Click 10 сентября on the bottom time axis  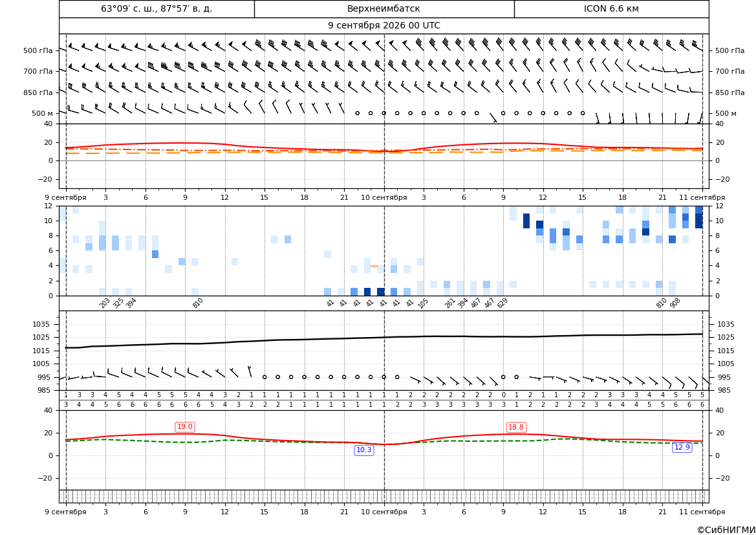coord(383,512)
